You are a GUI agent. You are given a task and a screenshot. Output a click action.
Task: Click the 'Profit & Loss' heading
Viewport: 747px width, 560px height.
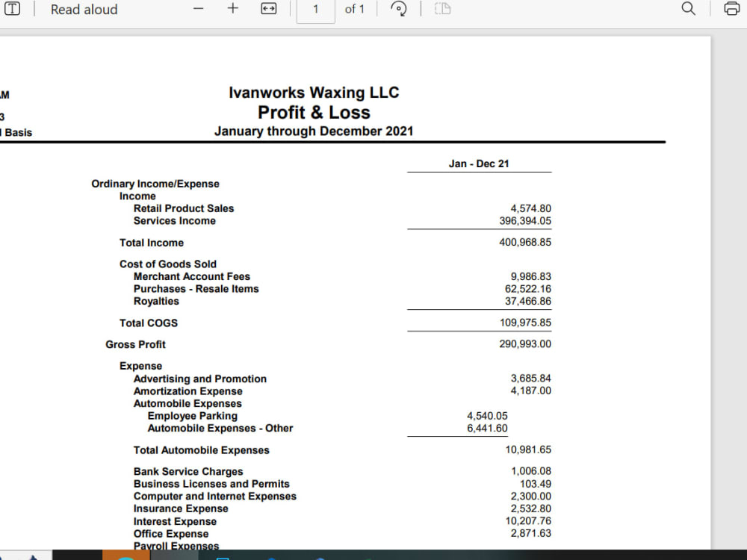tap(314, 113)
